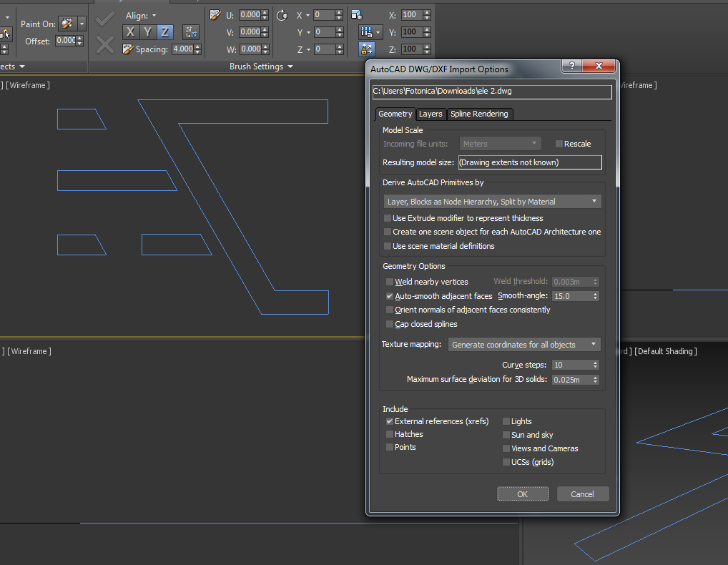Click the scale object icon above X 100 field
728x565 pixels.
point(355,14)
